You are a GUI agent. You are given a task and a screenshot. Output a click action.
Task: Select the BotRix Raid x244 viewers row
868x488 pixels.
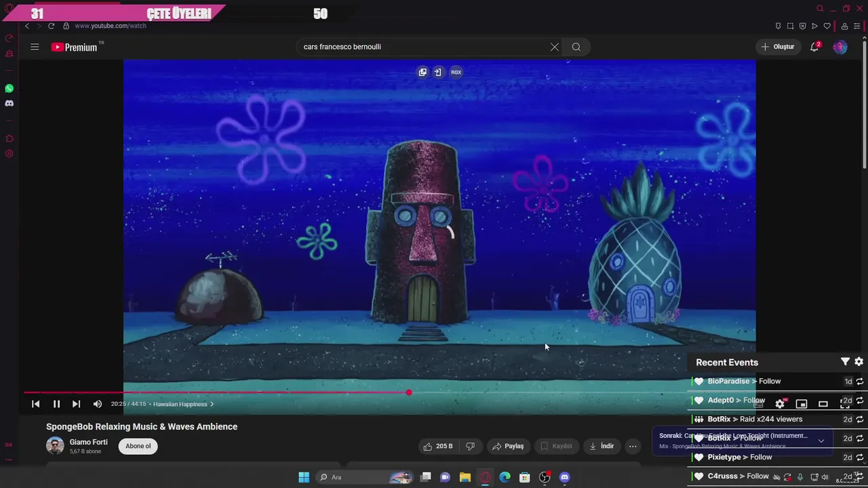coord(778,420)
